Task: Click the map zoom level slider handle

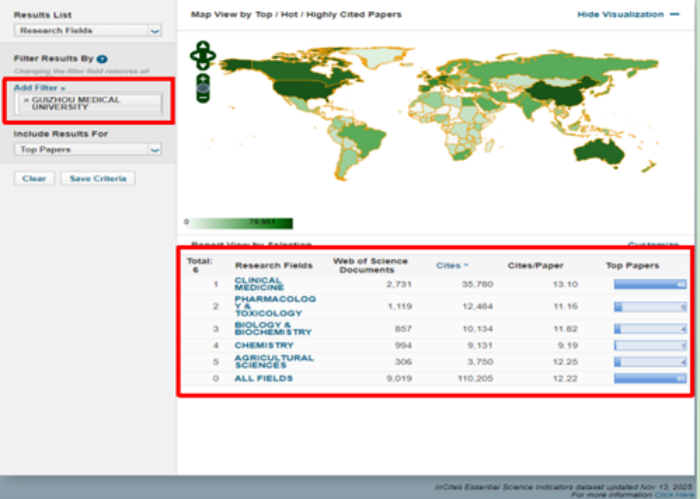Action: pyautogui.click(x=203, y=88)
